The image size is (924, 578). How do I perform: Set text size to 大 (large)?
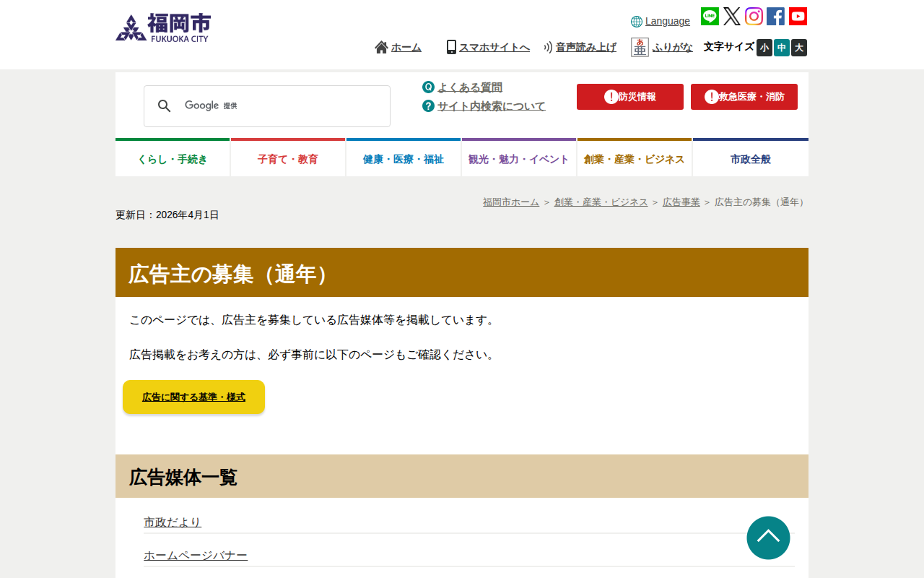pos(798,48)
